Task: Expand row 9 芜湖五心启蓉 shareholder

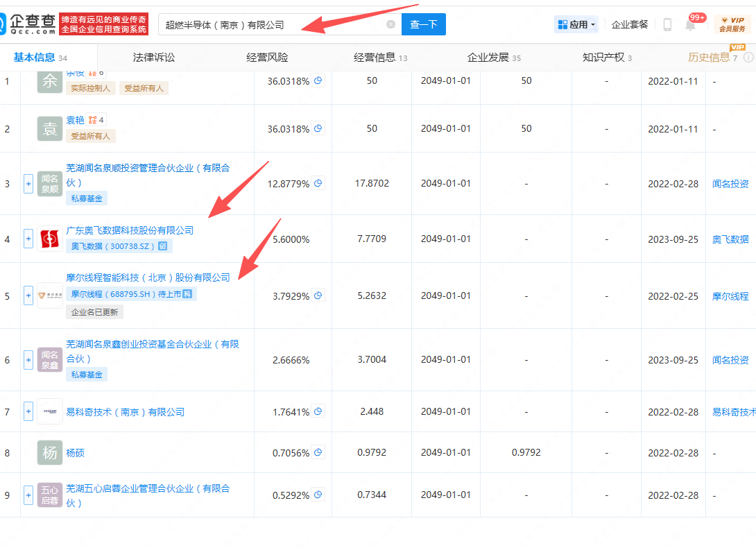Action: (28, 495)
